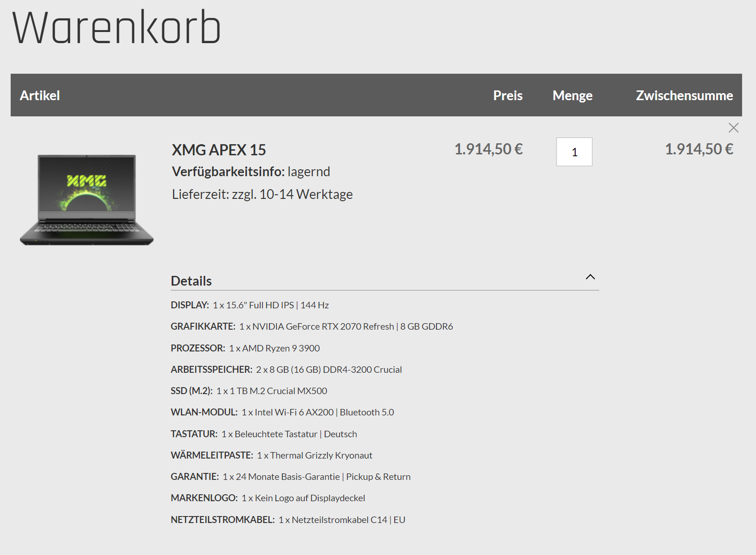Collapse the Details section chevron
756x555 pixels.
[590, 277]
